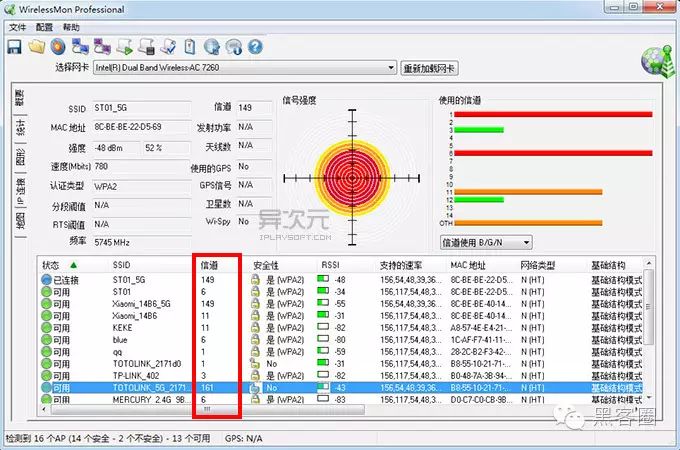
Task: Switch to the 图形 side tab
Action: click(20, 157)
